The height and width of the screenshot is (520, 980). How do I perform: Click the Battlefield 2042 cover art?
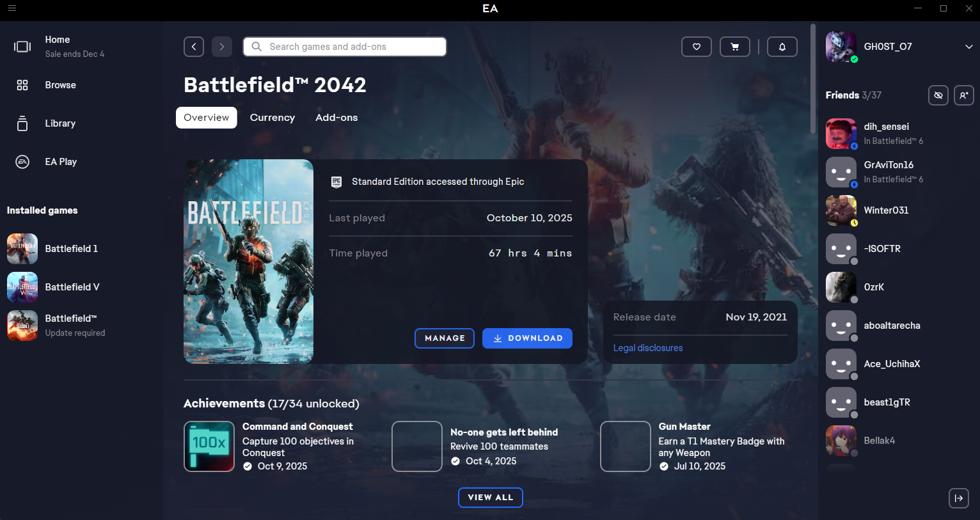[x=248, y=262]
